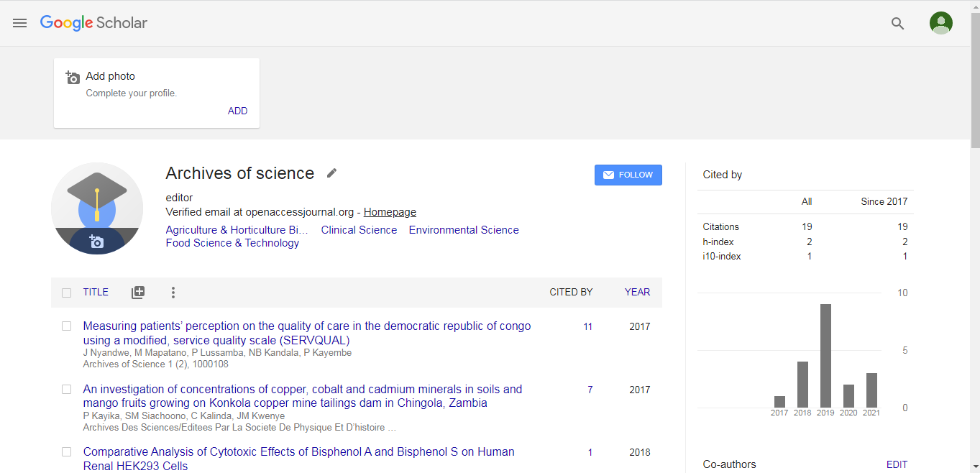Click the blue FOLLOW button
This screenshot has height=473, width=980.
628,175
